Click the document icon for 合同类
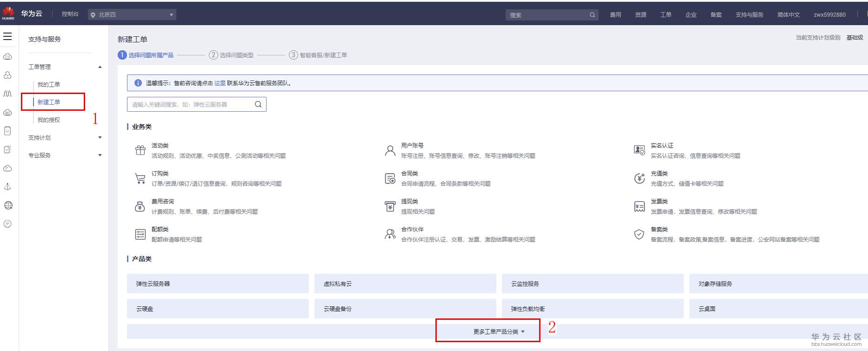 (x=390, y=178)
